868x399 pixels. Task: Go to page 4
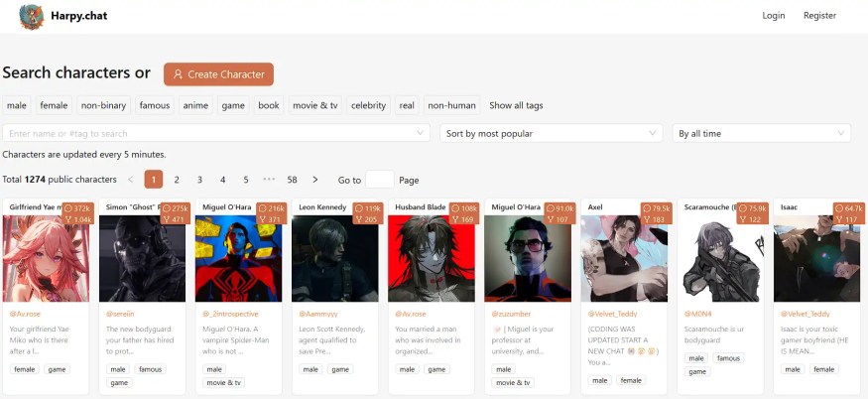pos(222,180)
